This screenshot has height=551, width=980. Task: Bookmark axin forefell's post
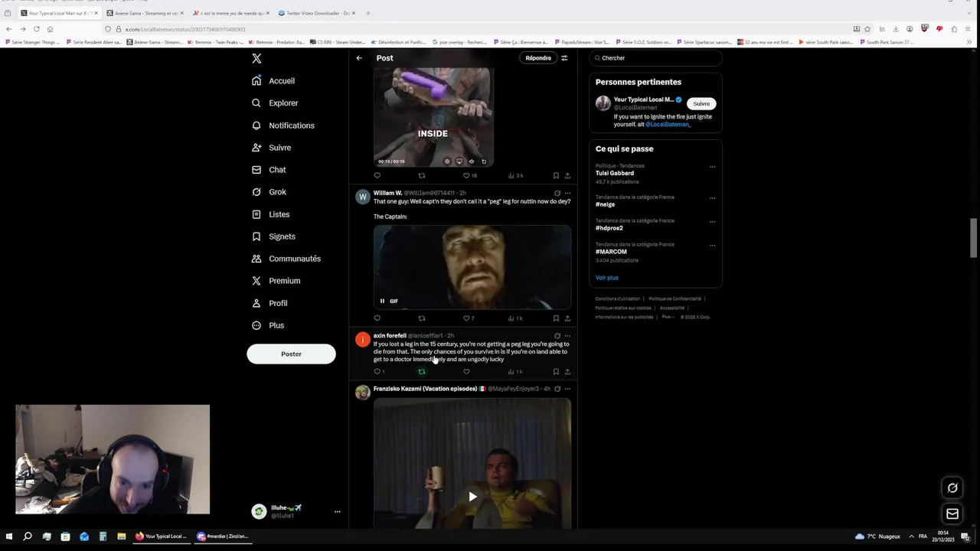pos(556,372)
